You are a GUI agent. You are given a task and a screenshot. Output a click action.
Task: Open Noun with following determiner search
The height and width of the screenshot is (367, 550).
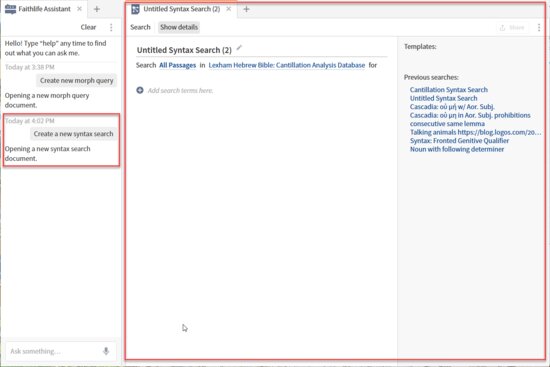point(457,149)
